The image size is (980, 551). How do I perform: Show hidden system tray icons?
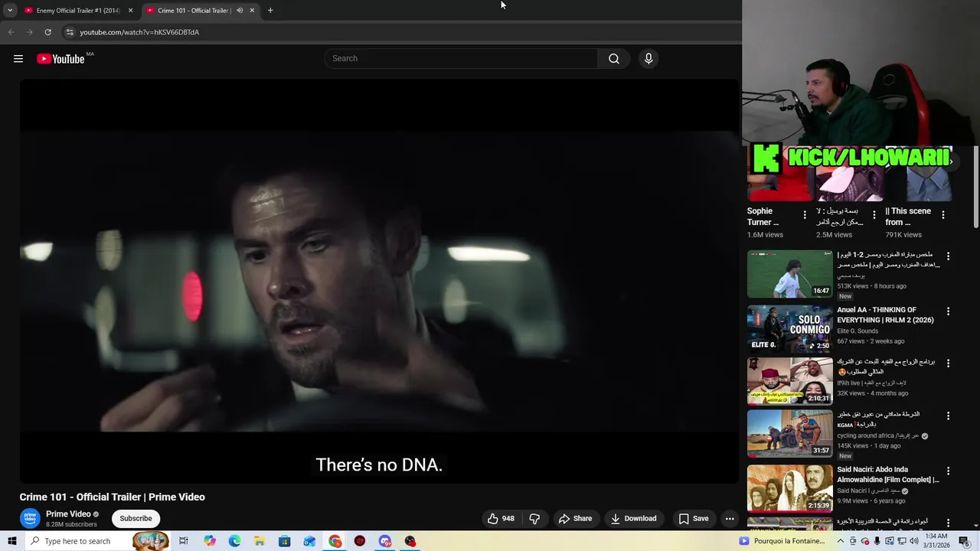click(x=840, y=541)
